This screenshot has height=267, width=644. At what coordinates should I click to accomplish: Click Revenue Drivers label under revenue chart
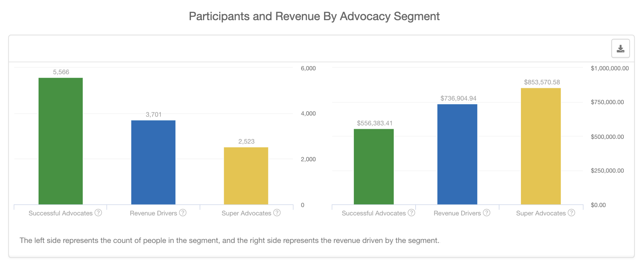click(x=457, y=213)
